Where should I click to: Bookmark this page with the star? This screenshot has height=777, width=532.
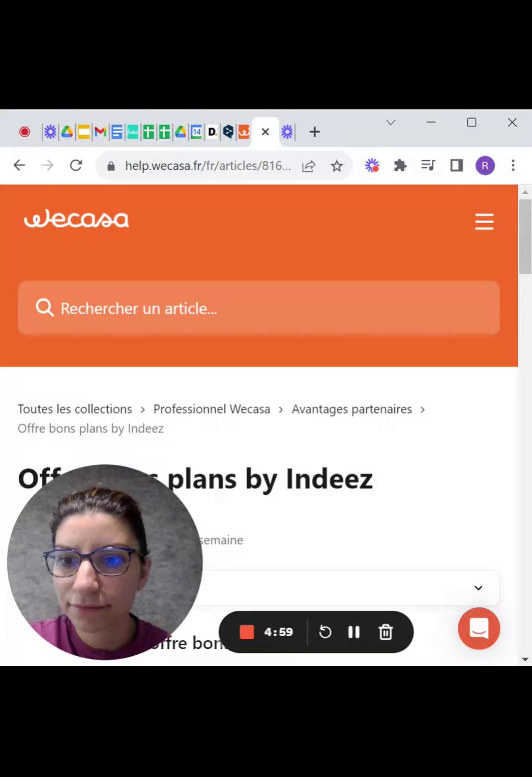point(337,166)
